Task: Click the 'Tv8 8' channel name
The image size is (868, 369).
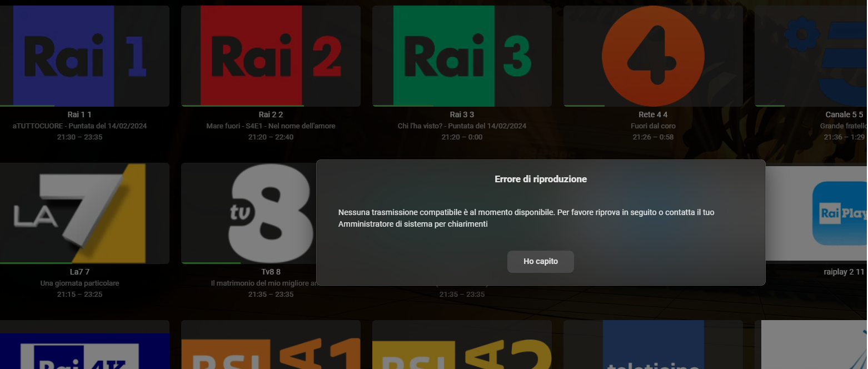Action: [x=271, y=272]
